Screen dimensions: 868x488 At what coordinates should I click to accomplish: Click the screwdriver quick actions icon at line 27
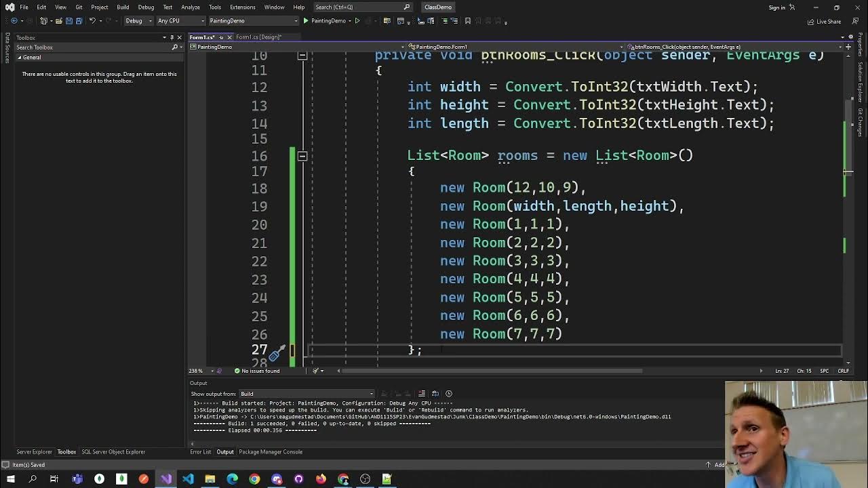[277, 352]
